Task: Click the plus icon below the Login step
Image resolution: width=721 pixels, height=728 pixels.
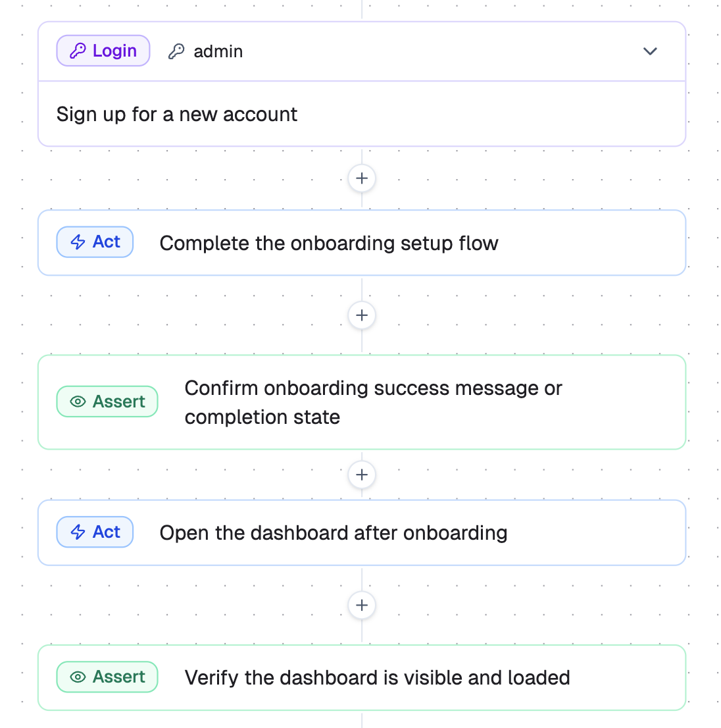Action: pos(361,178)
